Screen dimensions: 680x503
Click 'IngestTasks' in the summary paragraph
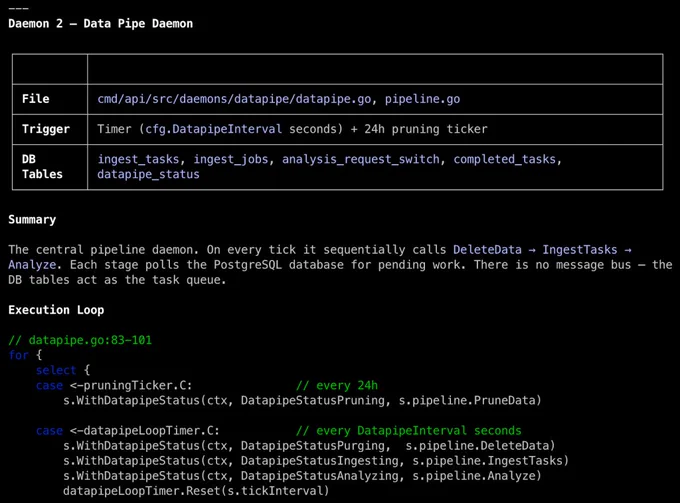click(x=580, y=250)
